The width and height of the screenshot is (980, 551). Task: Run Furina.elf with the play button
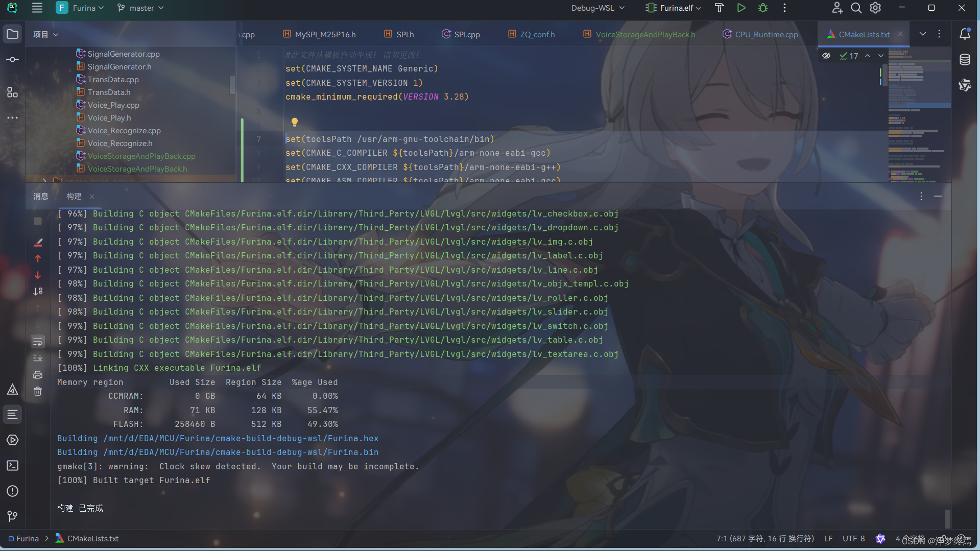[x=741, y=8]
